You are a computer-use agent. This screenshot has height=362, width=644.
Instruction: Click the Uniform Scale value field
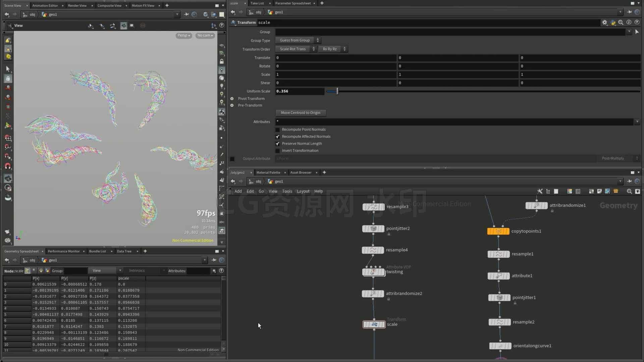click(x=300, y=91)
